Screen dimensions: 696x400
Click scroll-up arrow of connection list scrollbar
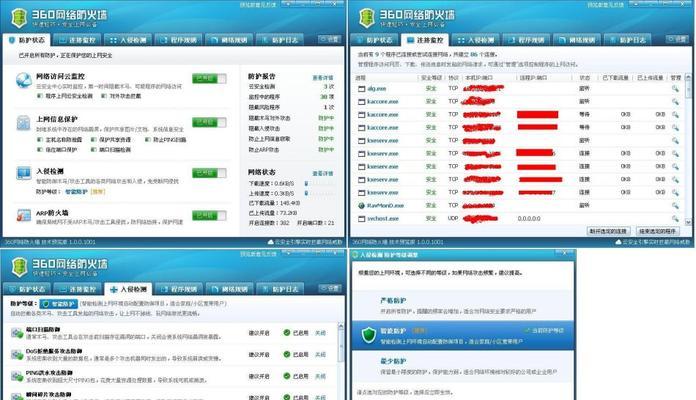click(x=688, y=77)
